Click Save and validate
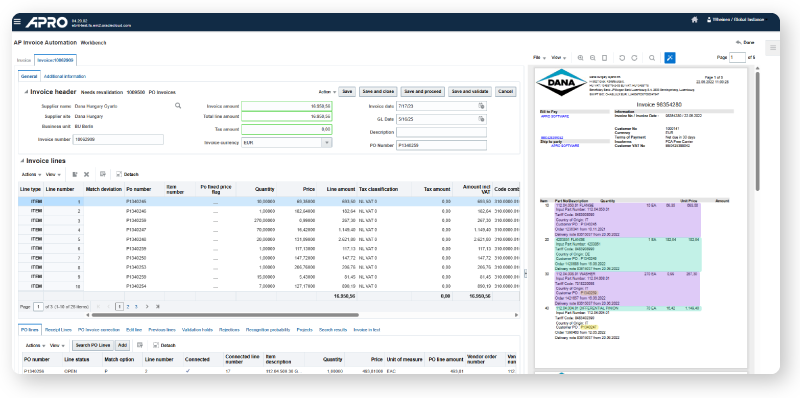Screen dimensions: 800x398 click(x=470, y=92)
